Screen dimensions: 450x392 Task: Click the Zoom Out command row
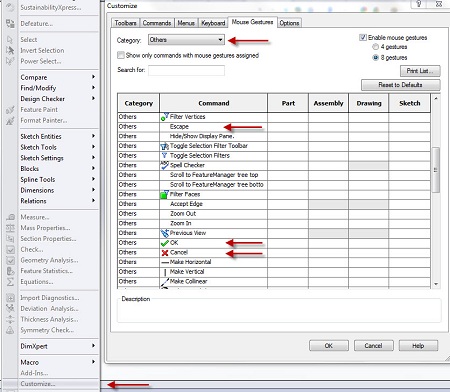tap(274, 214)
